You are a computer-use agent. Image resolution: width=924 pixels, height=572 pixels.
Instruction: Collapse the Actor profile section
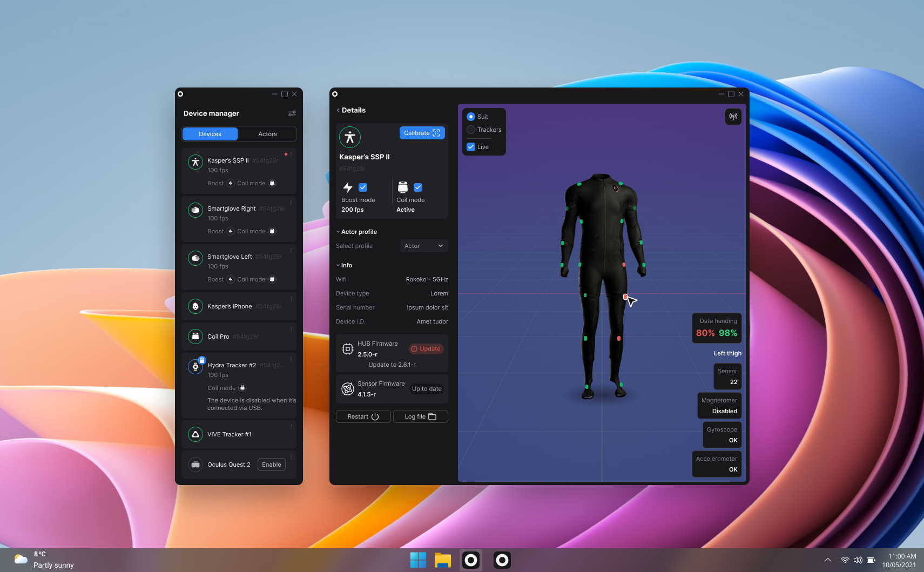click(x=338, y=232)
